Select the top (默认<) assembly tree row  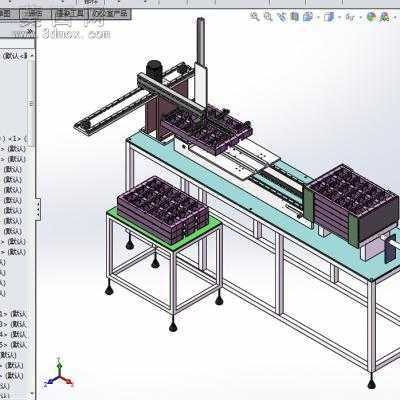click(14, 56)
